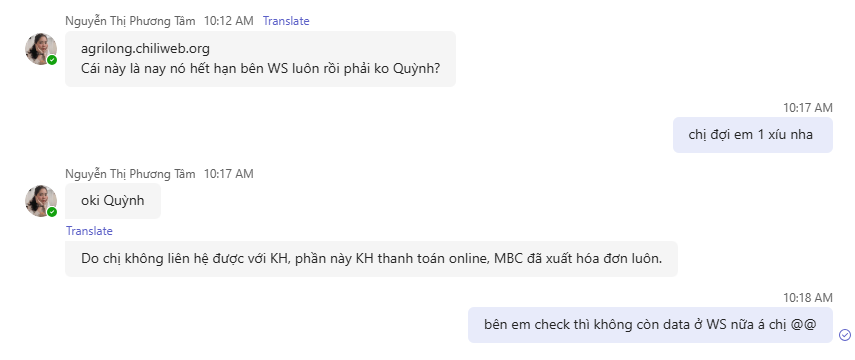Click the sent-status checkmark icon beside last message
The image size is (855, 360).
(845, 334)
